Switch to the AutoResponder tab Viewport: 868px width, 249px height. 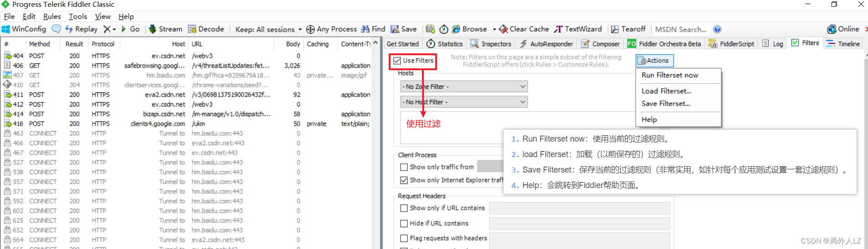point(546,44)
